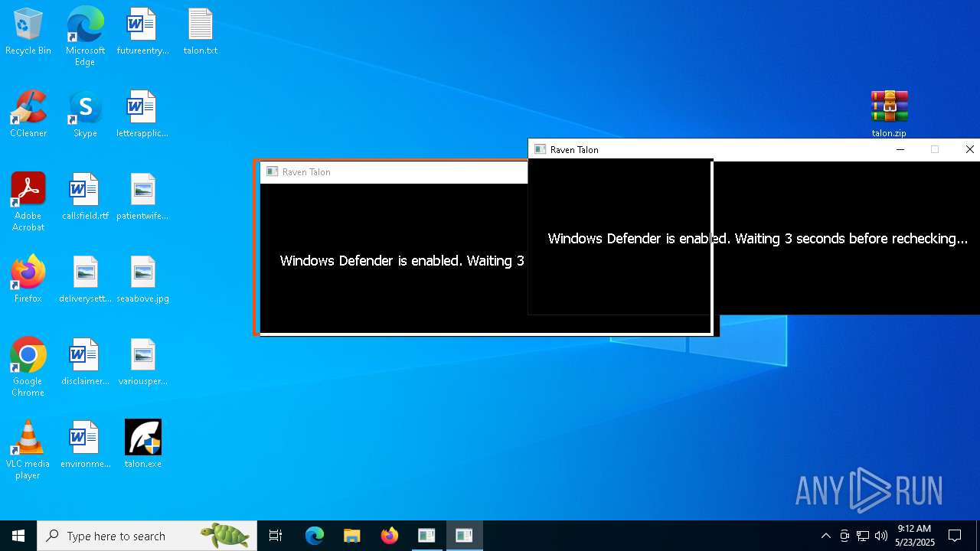Open network status tray icon
This screenshot has width=980, height=551.
click(863, 536)
